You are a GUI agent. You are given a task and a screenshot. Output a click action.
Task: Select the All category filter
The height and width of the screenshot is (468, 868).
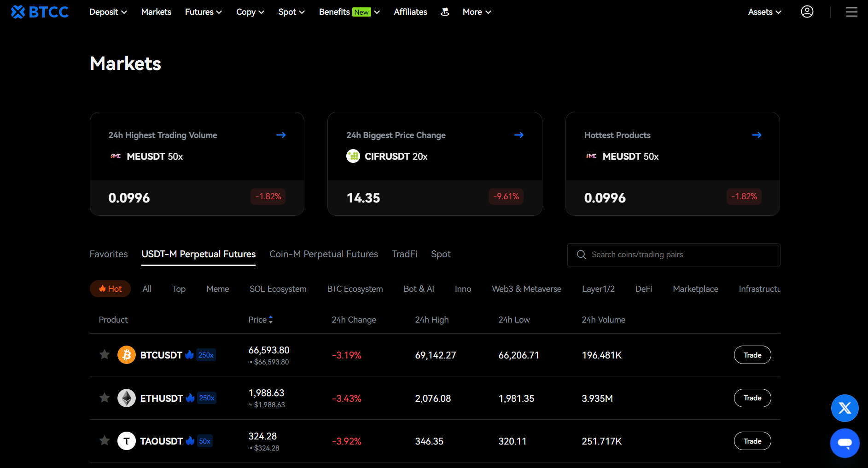pyautogui.click(x=147, y=289)
